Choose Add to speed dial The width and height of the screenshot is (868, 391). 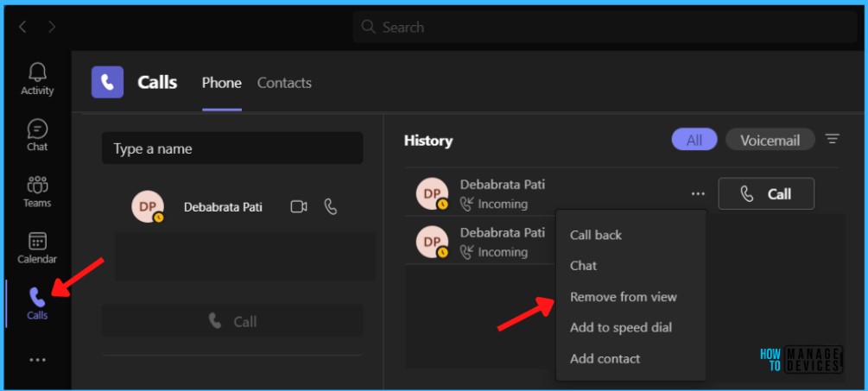point(620,327)
